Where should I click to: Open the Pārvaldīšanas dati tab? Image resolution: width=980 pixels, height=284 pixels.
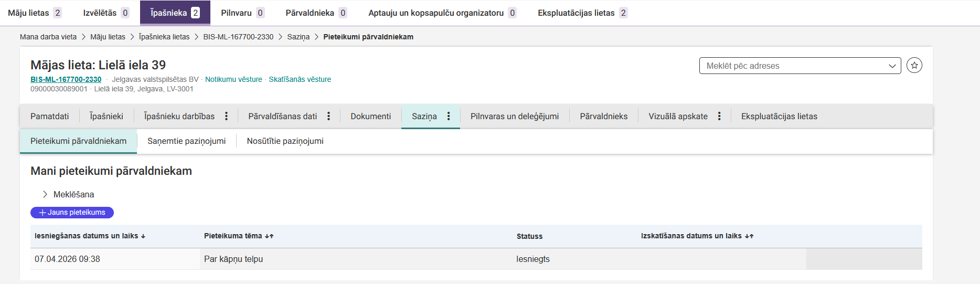(x=283, y=116)
